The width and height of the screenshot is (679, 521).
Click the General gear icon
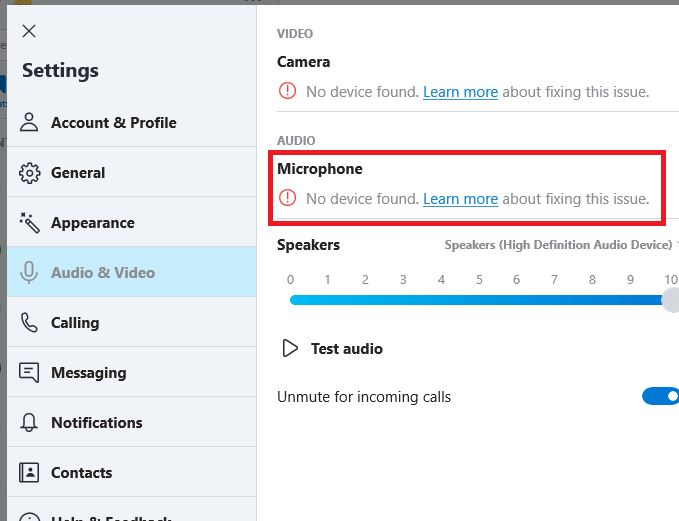(30, 172)
